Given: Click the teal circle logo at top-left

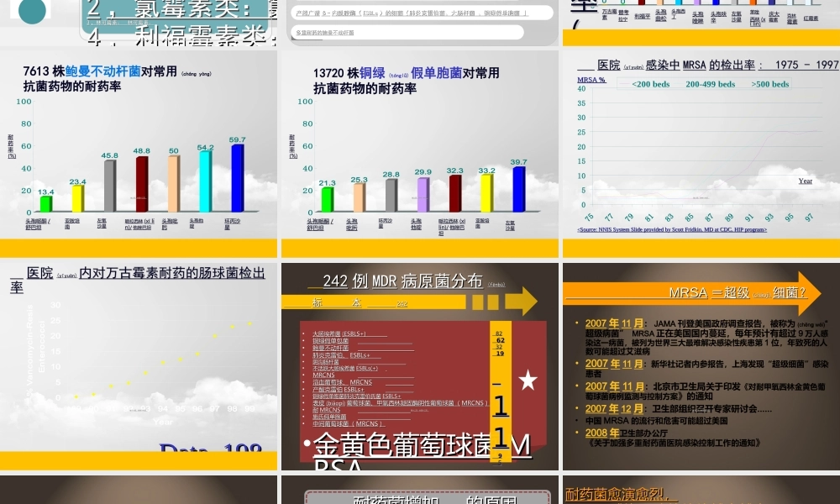Looking at the screenshot, I should (x=30, y=13).
